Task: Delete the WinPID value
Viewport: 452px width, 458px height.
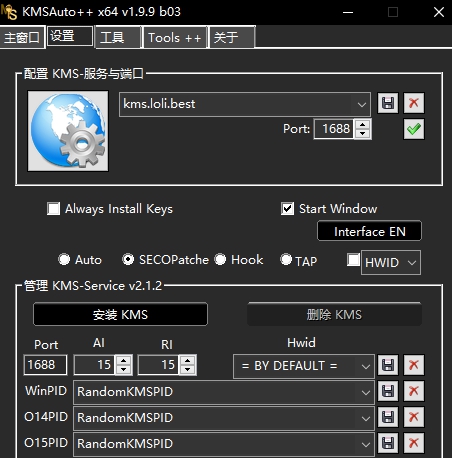Action: [x=414, y=391]
